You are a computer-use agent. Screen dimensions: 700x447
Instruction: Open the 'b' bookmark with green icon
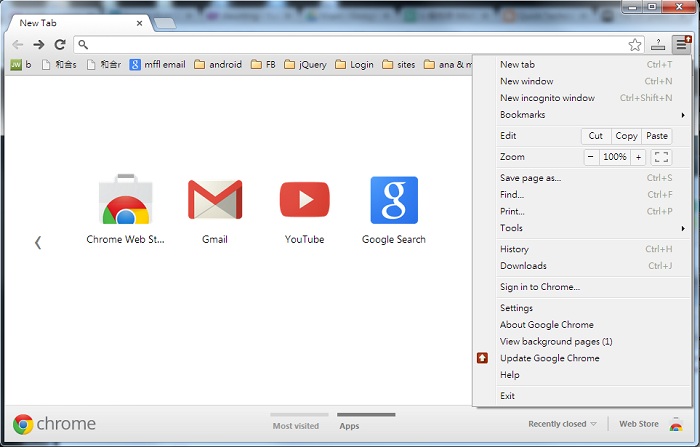[x=21, y=65]
